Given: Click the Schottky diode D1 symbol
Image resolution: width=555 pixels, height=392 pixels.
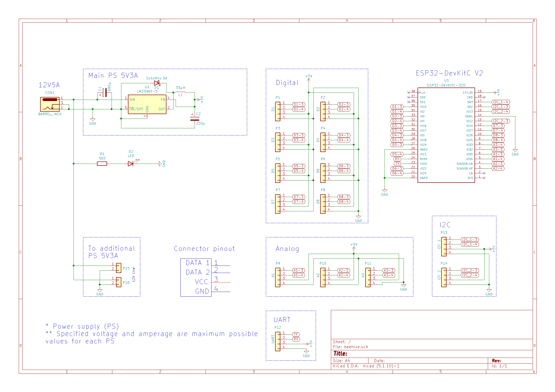Looking at the screenshot, I should (x=157, y=83).
